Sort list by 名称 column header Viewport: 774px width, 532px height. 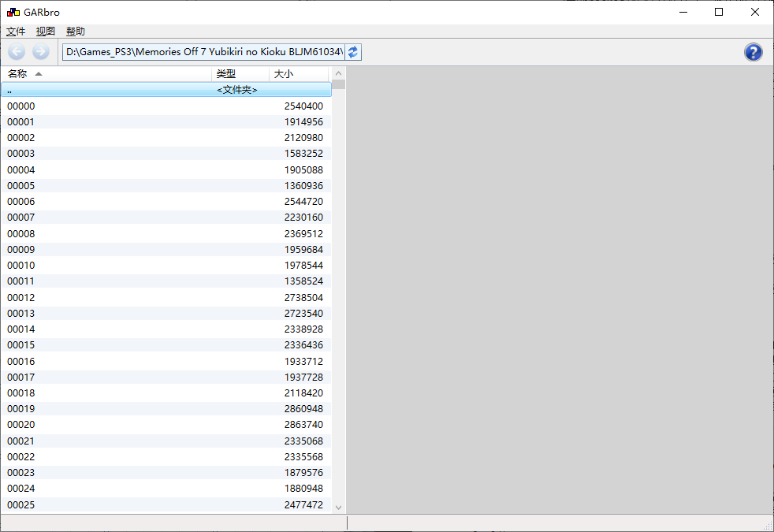[x=106, y=74]
